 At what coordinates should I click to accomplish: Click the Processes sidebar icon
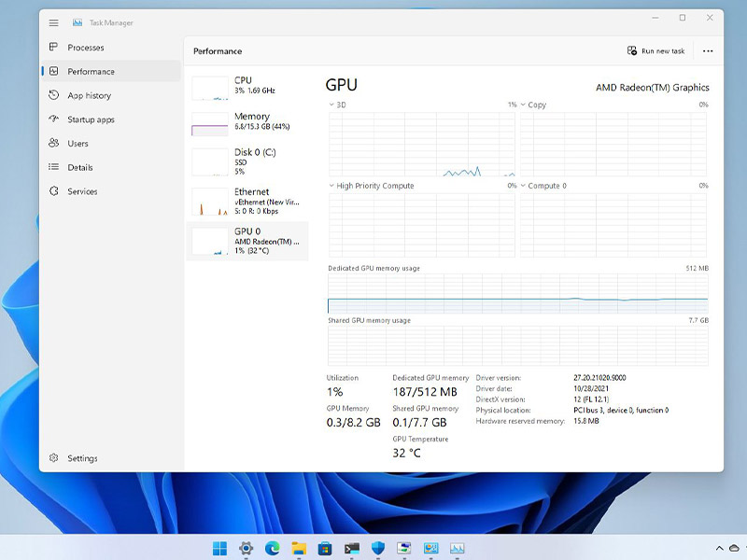click(x=54, y=47)
